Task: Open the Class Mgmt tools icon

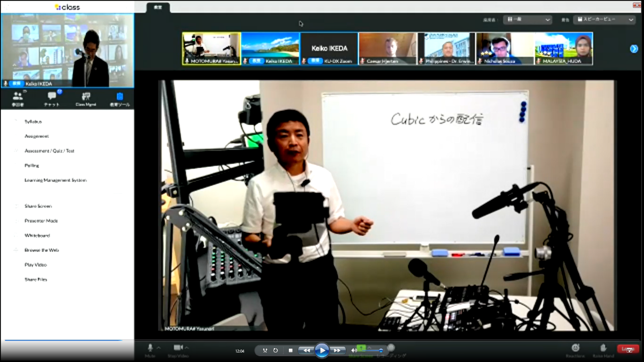Action: (86, 97)
